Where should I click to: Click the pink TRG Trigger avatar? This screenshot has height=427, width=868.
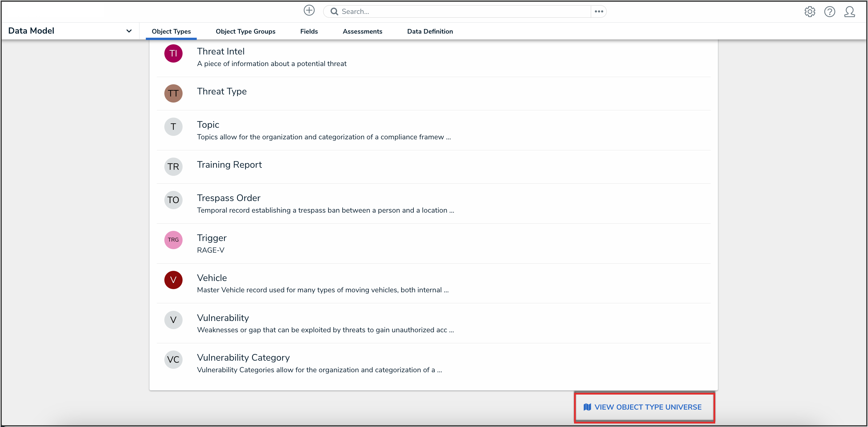[173, 240]
